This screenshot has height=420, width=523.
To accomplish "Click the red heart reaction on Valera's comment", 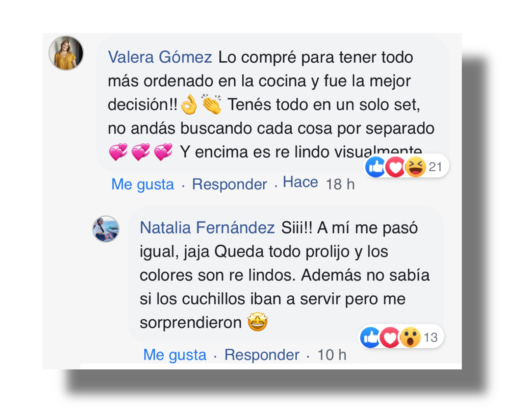I will click(395, 167).
